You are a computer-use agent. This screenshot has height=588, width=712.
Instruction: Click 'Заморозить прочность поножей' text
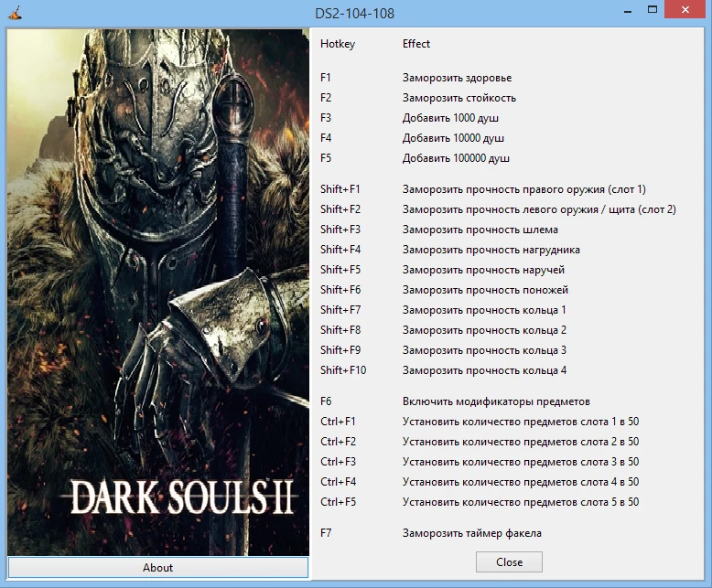pyautogui.click(x=485, y=290)
